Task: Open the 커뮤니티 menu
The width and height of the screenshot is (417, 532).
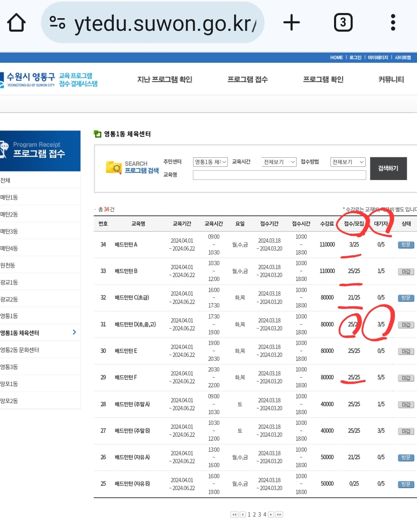Action: [x=391, y=79]
